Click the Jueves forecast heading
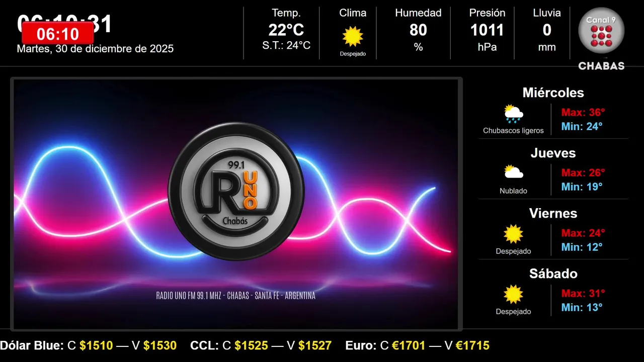 point(553,153)
